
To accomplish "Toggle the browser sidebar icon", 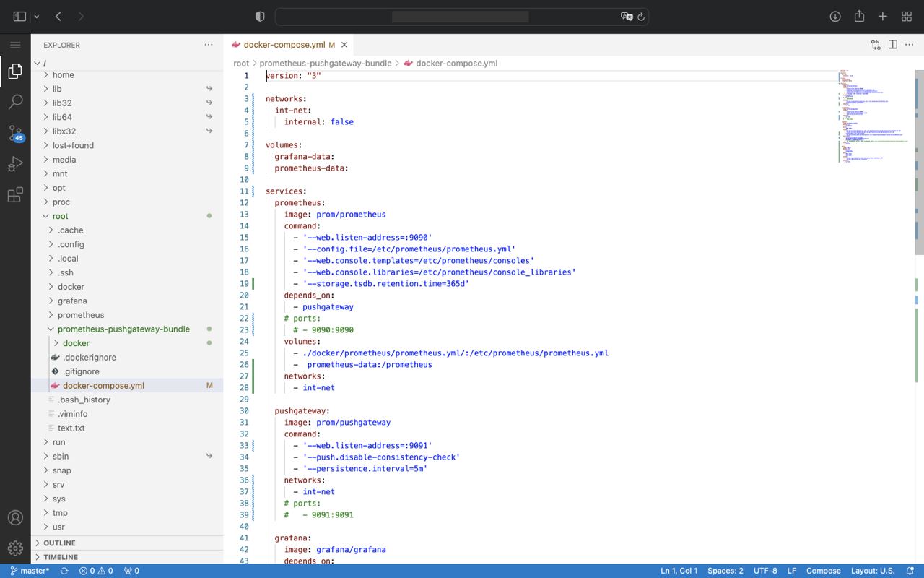I will pos(19,16).
